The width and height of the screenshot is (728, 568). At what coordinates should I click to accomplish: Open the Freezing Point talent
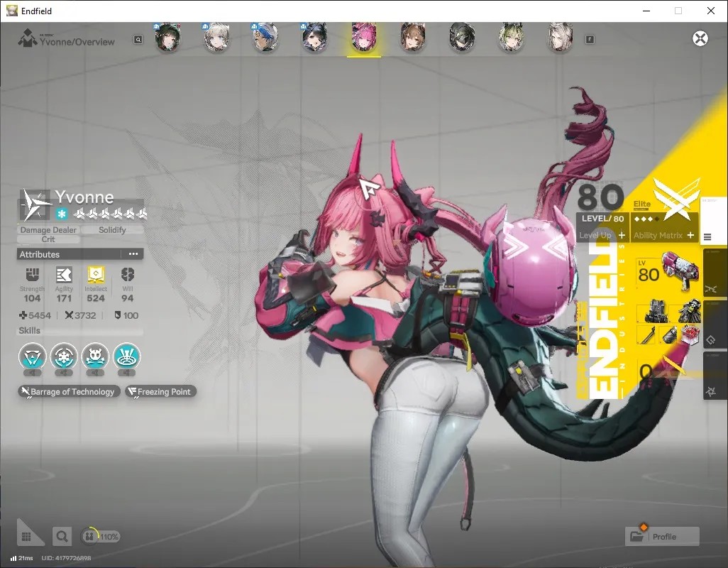click(160, 391)
